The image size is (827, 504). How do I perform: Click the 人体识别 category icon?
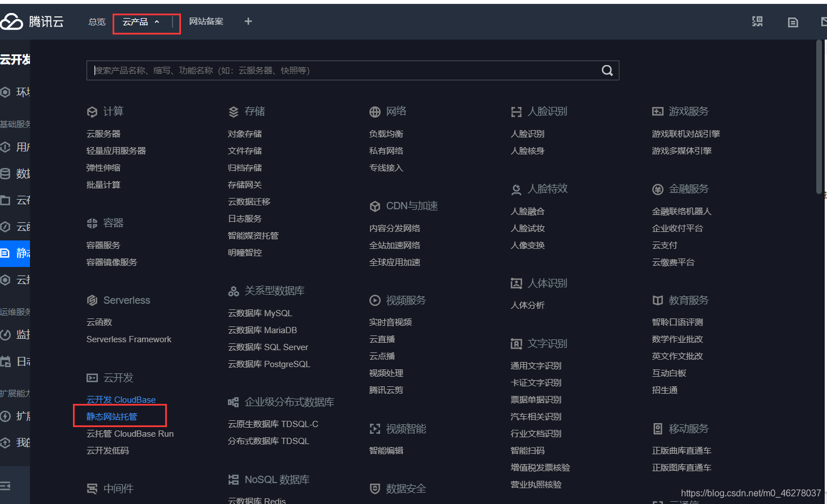click(x=516, y=283)
